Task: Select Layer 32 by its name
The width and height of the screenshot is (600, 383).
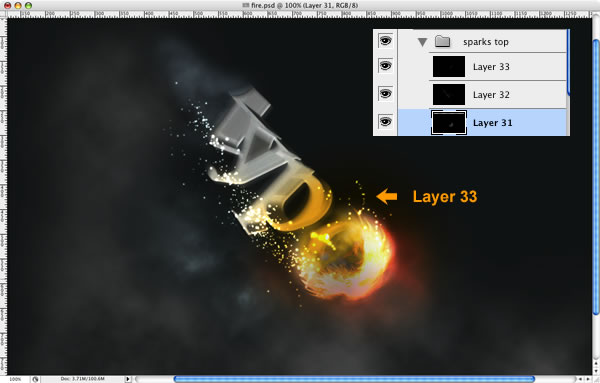Action: click(x=491, y=95)
